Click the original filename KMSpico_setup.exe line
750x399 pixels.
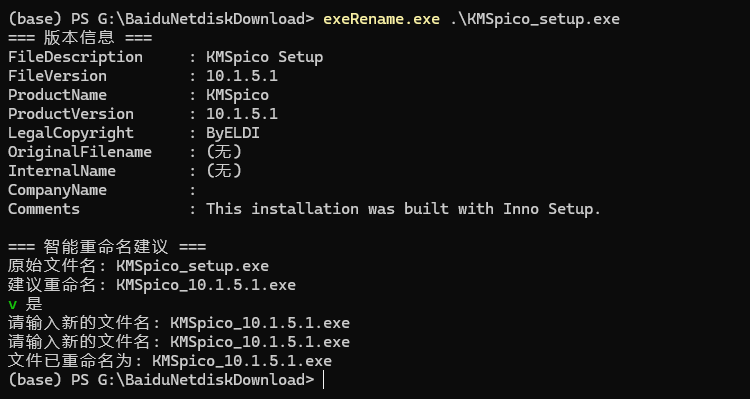point(138,266)
